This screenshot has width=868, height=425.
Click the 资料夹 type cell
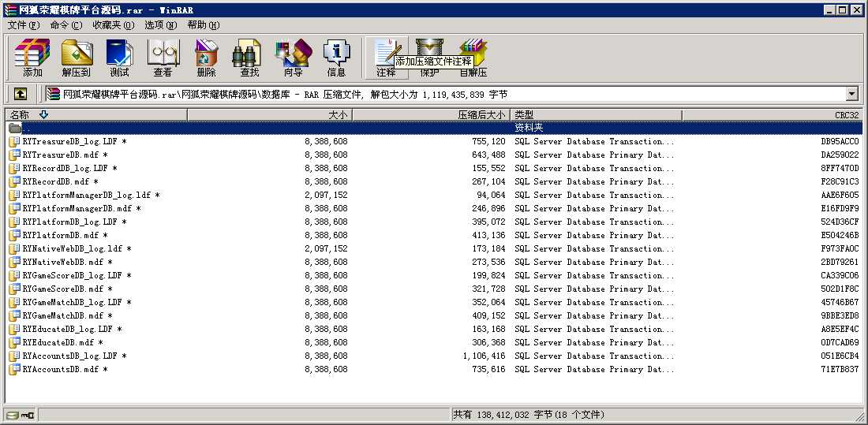pyautogui.click(x=529, y=128)
